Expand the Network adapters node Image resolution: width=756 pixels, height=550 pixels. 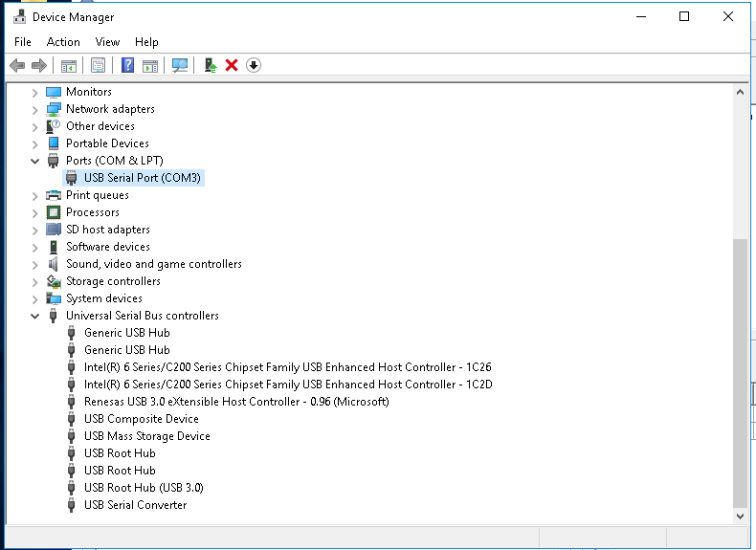click(34, 109)
